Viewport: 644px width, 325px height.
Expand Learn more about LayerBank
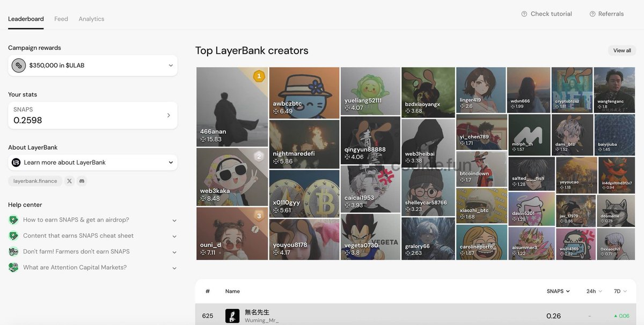(x=93, y=162)
